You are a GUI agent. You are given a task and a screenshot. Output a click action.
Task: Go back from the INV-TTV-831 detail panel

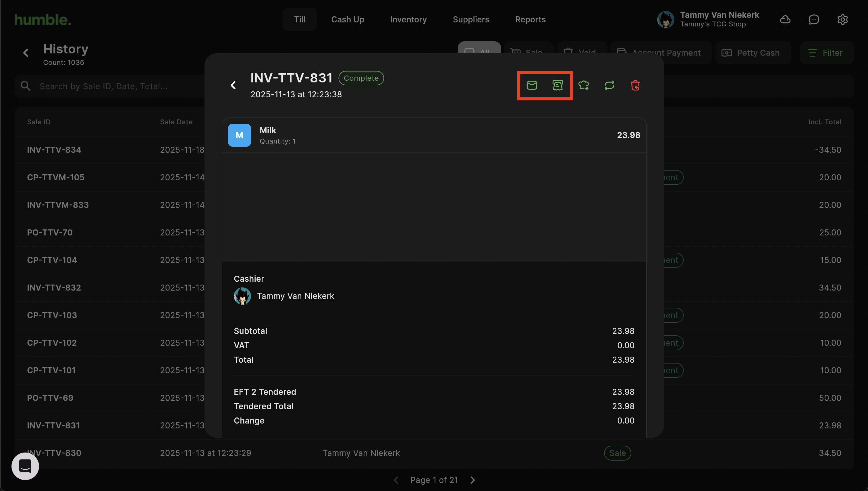pyautogui.click(x=233, y=85)
